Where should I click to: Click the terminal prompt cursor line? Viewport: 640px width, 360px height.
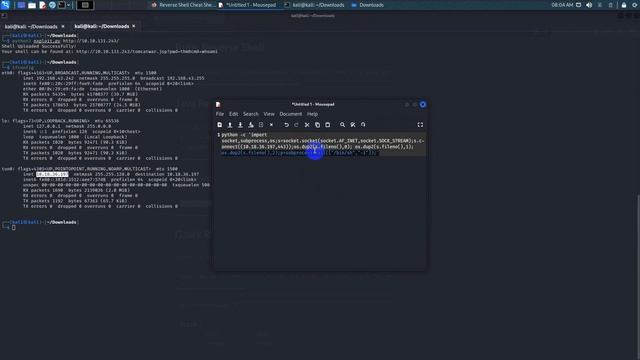(13, 228)
